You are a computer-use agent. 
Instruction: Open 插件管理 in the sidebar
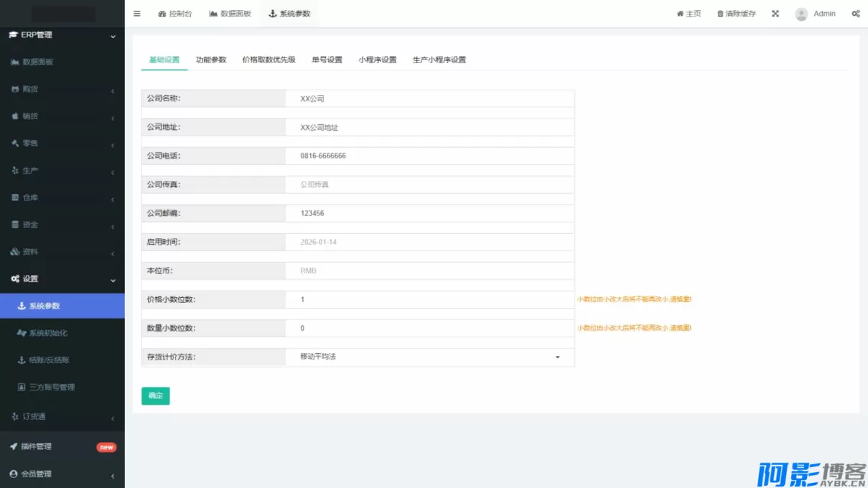coord(36,446)
